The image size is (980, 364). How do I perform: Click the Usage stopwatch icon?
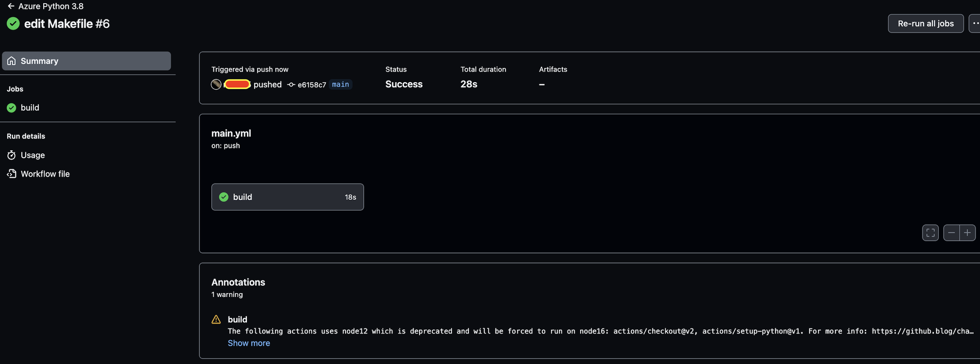(x=11, y=155)
